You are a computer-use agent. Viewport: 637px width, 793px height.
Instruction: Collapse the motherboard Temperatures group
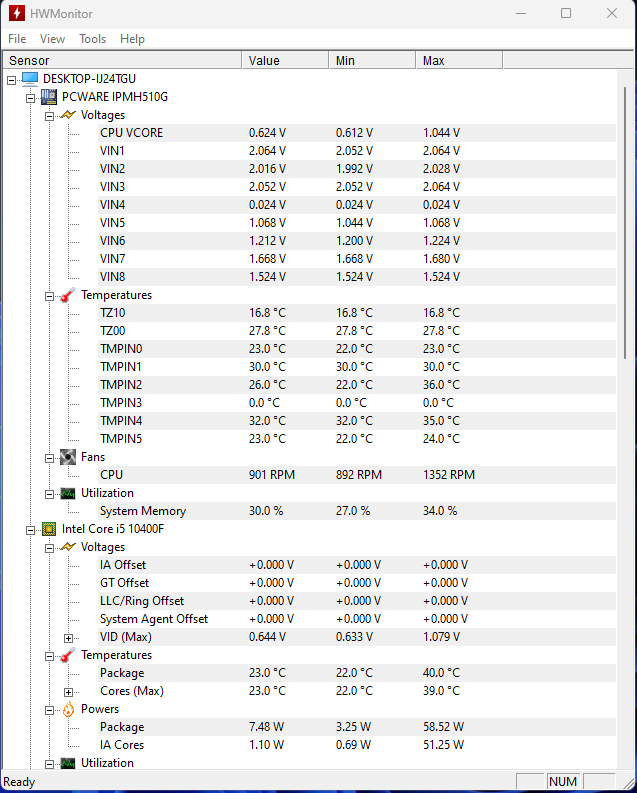pos(49,296)
